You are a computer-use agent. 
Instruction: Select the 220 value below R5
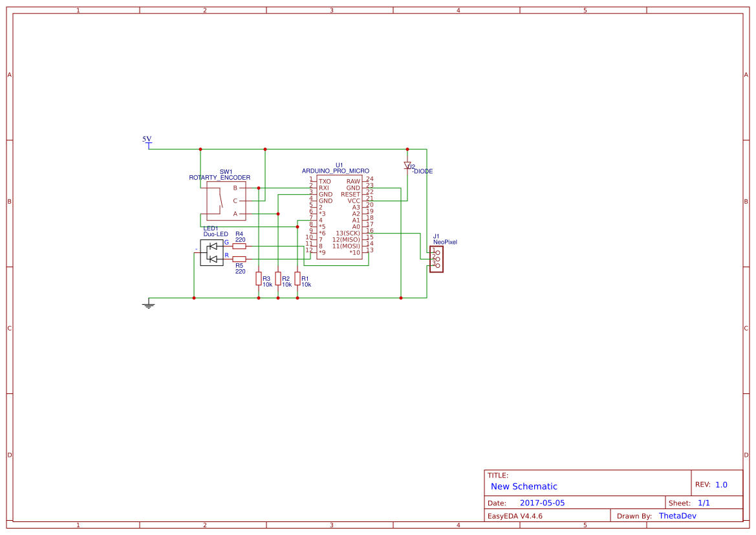tap(240, 272)
